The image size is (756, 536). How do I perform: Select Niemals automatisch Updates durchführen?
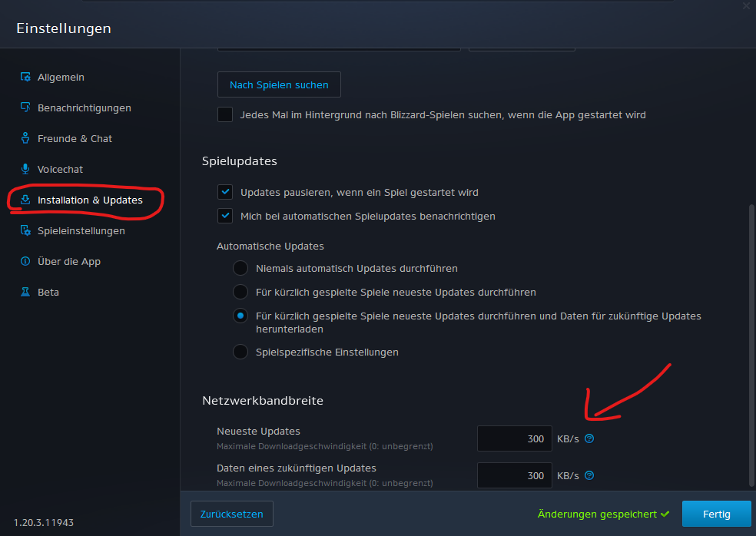click(240, 268)
